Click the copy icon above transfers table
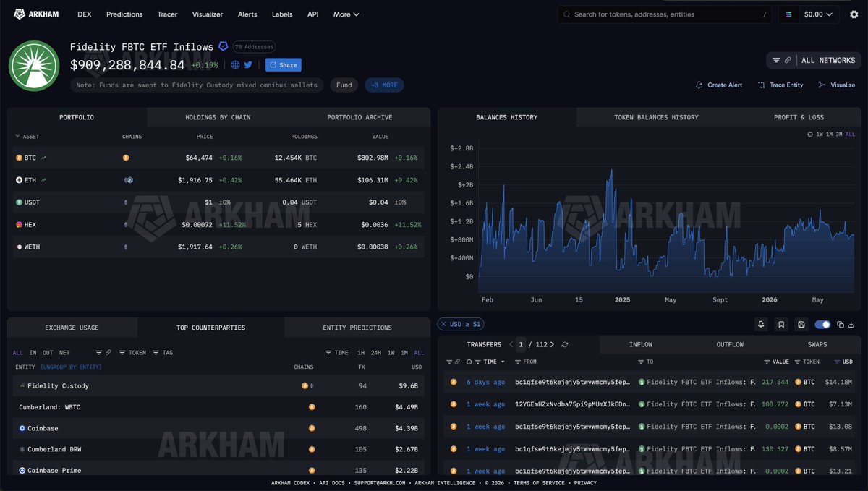This screenshot has height=491, width=868. (841, 325)
